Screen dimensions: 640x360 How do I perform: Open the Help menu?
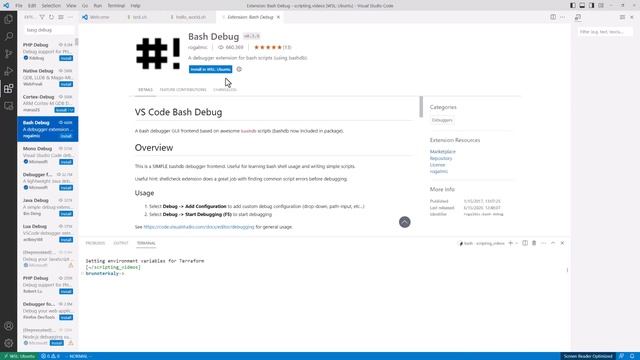pyautogui.click(x=136, y=6)
